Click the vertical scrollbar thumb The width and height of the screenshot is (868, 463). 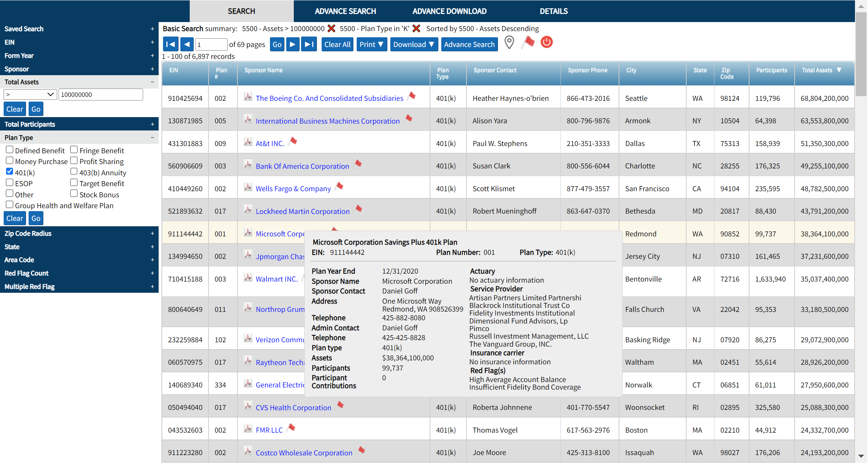pyautogui.click(x=861, y=54)
